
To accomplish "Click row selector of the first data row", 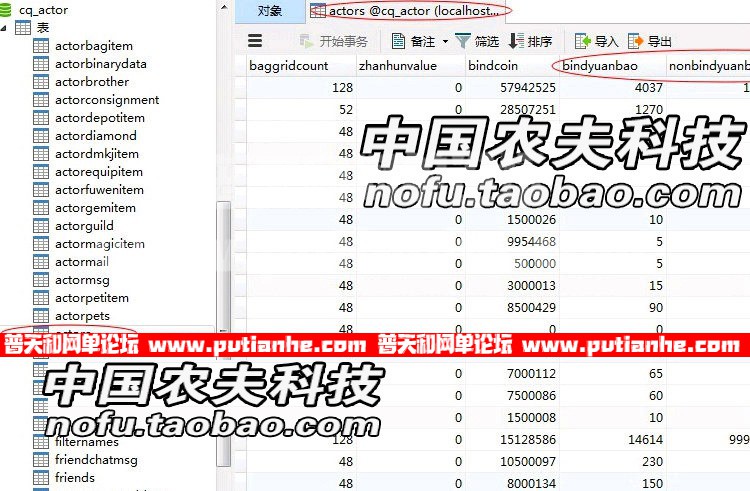I will (240, 88).
